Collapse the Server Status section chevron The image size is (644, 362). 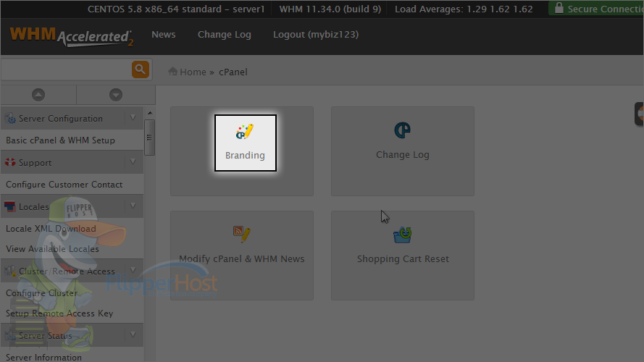click(133, 334)
